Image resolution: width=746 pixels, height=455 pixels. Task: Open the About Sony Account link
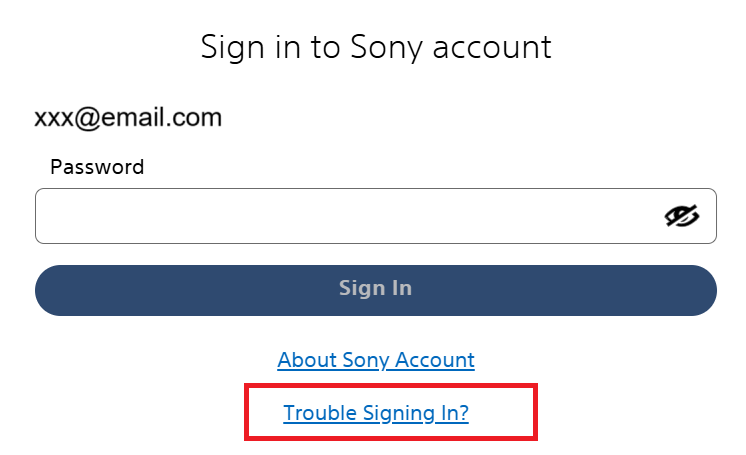[x=376, y=360]
